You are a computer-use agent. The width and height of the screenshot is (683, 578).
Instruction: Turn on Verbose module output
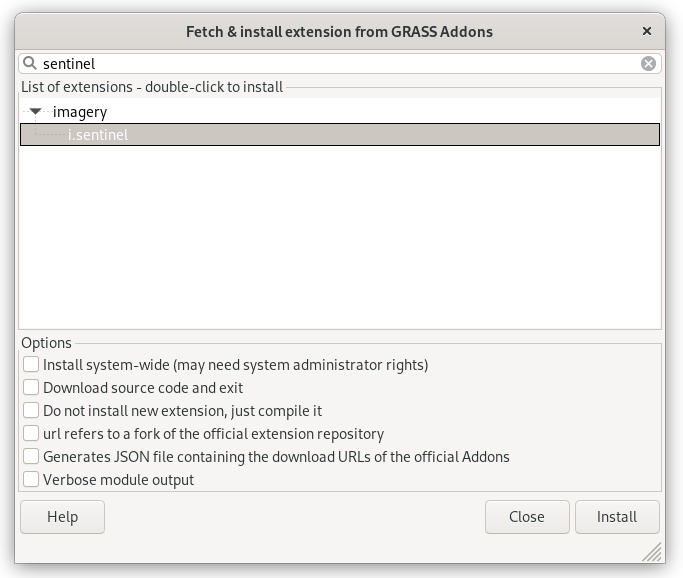(31, 479)
